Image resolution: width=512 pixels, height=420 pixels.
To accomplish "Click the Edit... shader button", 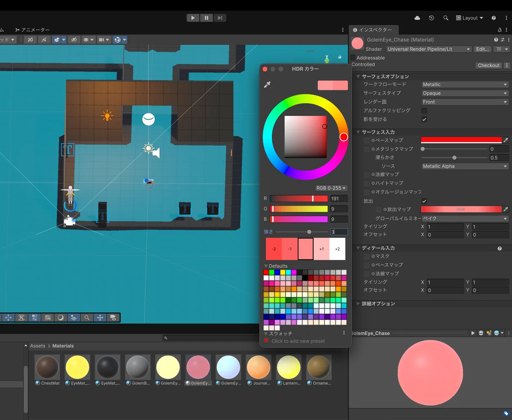I will click(483, 49).
